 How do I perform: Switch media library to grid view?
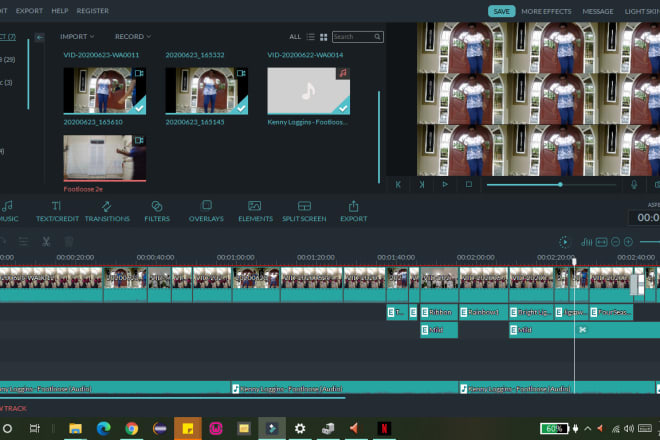click(323, 37)
